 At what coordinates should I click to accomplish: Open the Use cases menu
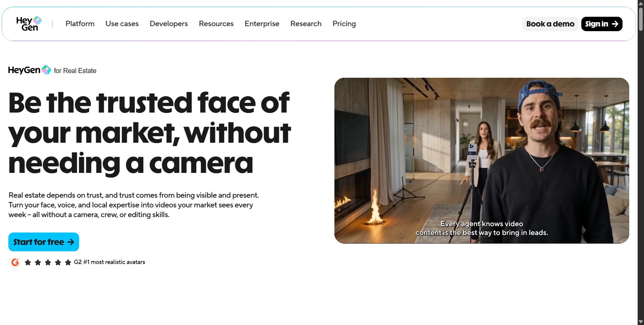click(122, 24)
